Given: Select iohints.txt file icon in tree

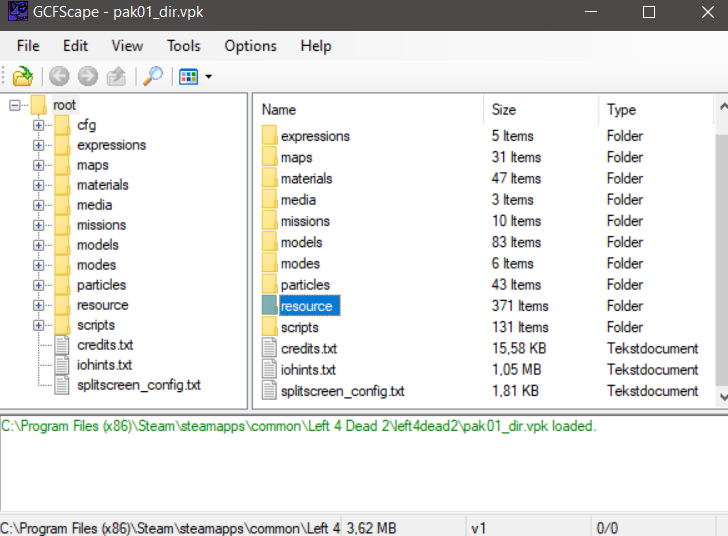Looking at the screenshot, I should 62,365.
